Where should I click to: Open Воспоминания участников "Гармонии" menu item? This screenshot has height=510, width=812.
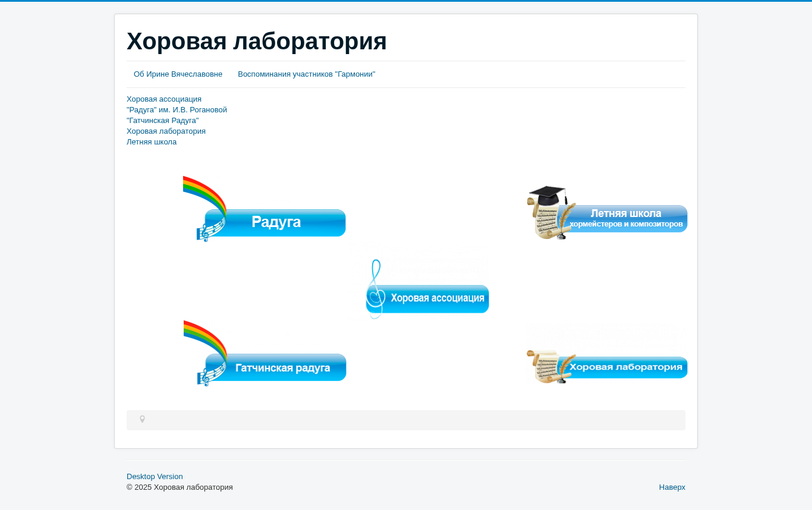point(306,74)
